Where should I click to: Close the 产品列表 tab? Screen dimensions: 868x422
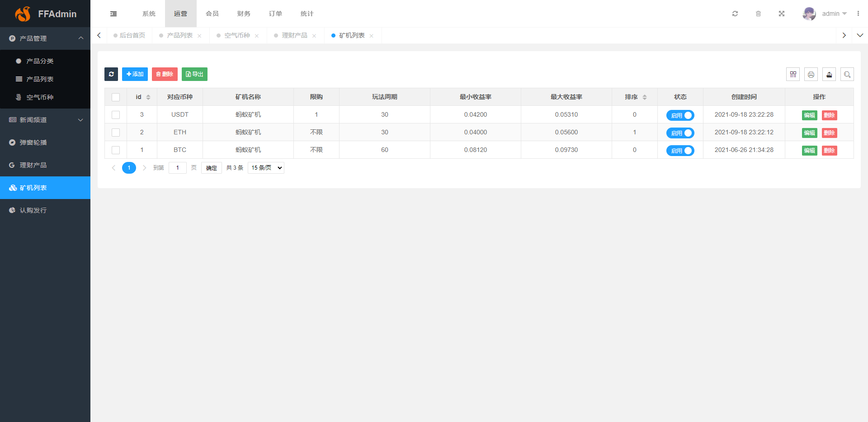199,36
